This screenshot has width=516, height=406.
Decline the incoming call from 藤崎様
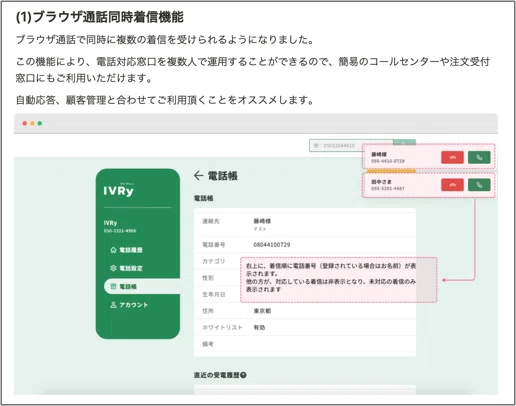pos(452,157)
